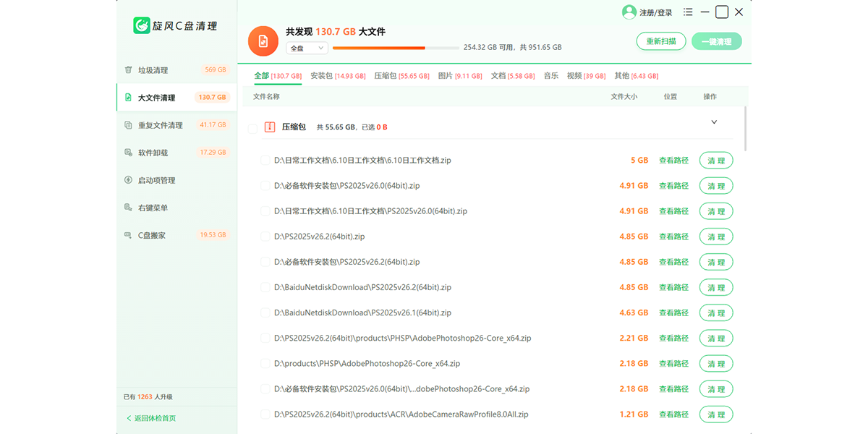Image resolution: width=868 pixels, height=434 pixels.
Task: View the 视频 tab
Action: point(587,76)
